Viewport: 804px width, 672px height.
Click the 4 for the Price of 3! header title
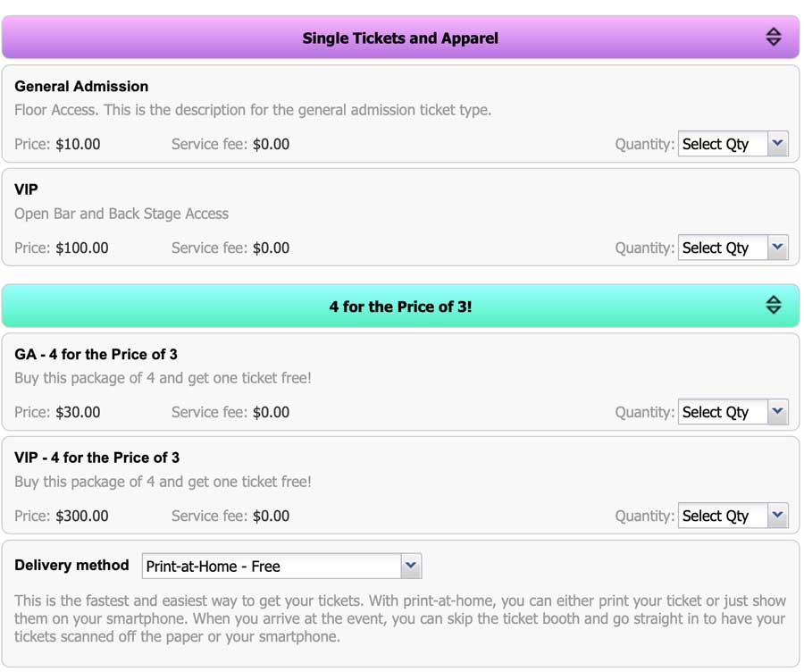400,307
